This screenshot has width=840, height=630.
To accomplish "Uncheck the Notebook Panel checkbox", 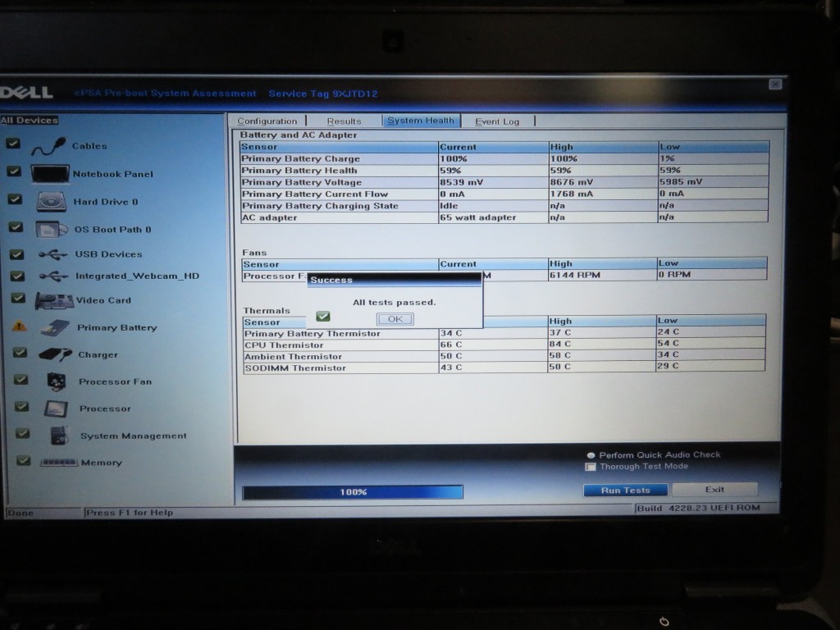I will 14,171.
